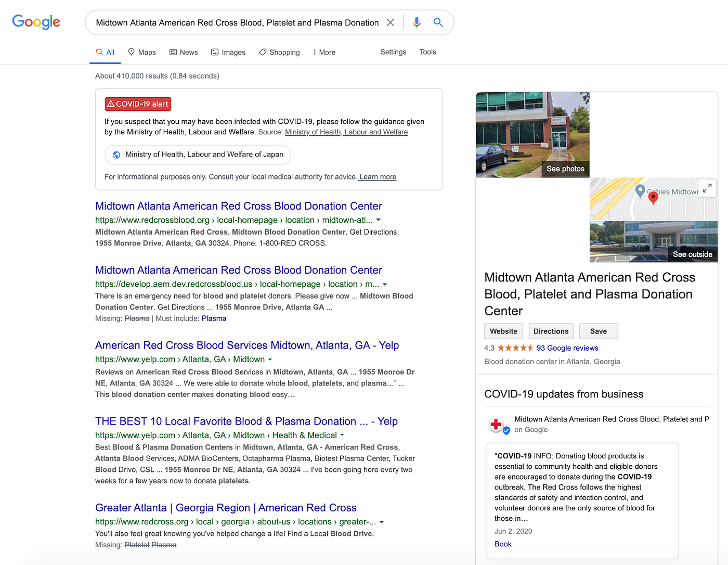Open American Red Cross Blood Services Yelp result
The width and height of the screenshot is (728, 565).
(247, 345)
